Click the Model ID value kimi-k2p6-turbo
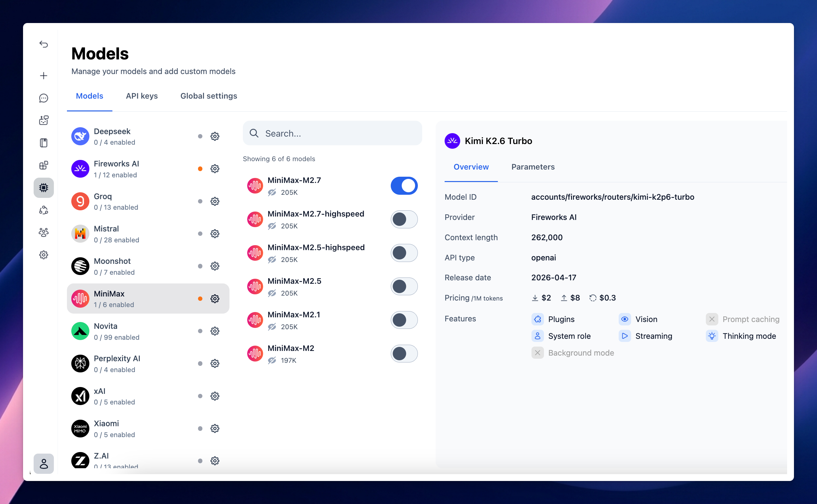The height and width of the screenshot is (504, 817). point(612,197)
